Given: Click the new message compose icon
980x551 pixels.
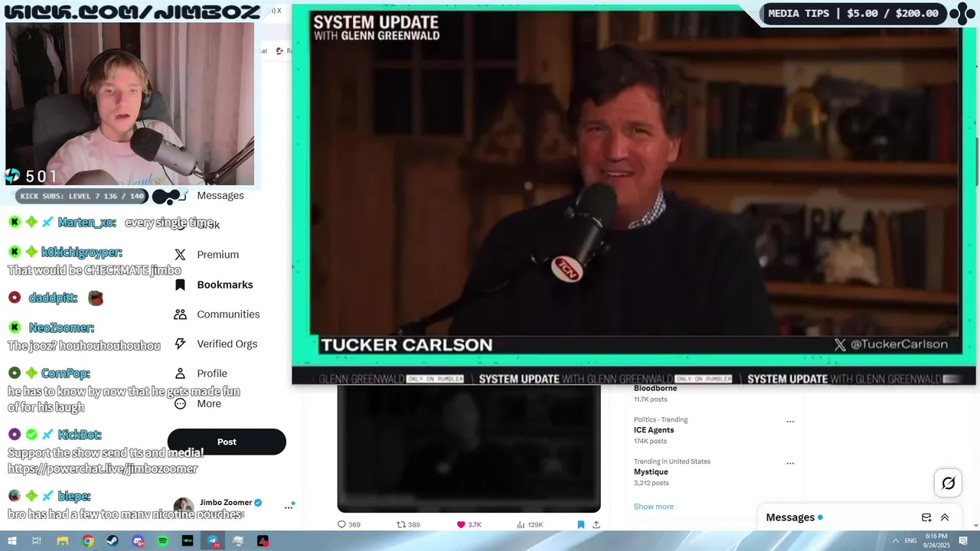Looking at the screenshot, I should pos(926,517).
